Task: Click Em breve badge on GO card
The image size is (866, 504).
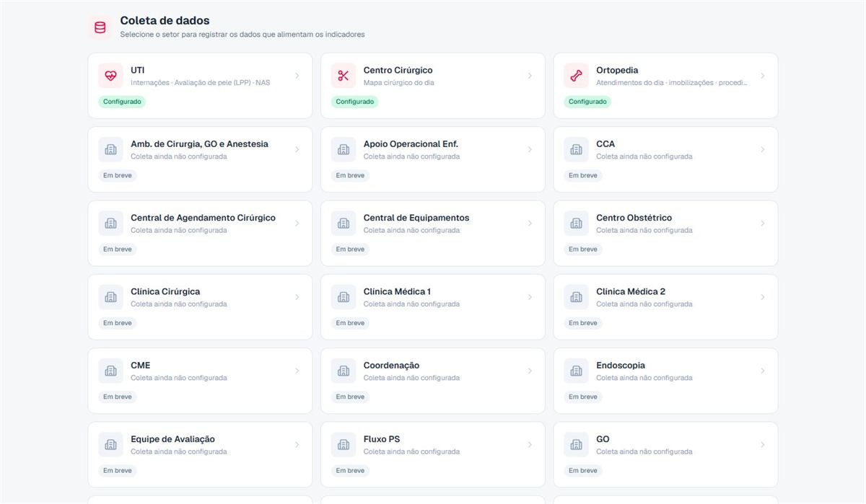Action: click(x=583, y=471)
